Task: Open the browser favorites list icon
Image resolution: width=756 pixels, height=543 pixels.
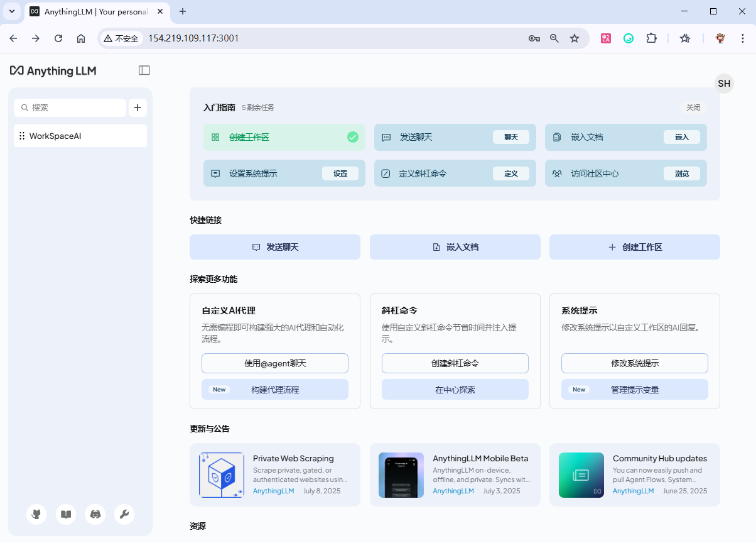Action: coord(685,38)
